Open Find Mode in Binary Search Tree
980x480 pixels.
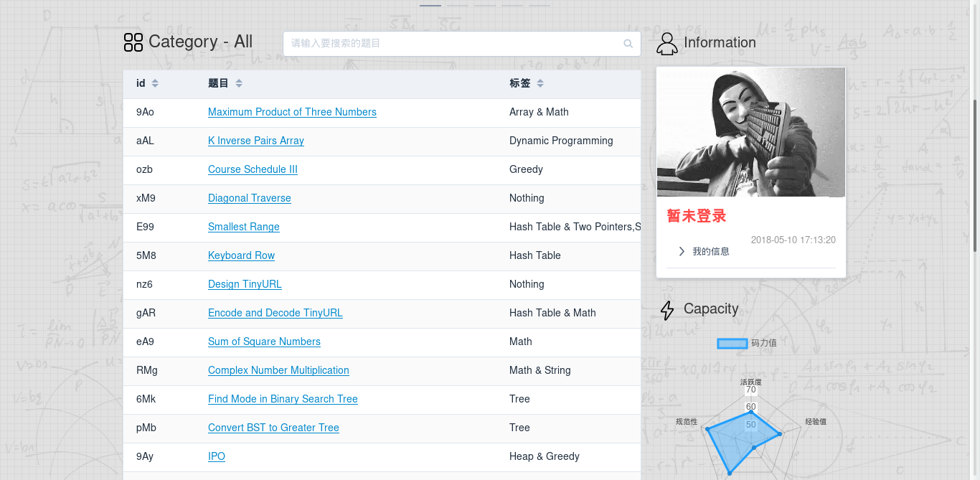tap(283, 399)
